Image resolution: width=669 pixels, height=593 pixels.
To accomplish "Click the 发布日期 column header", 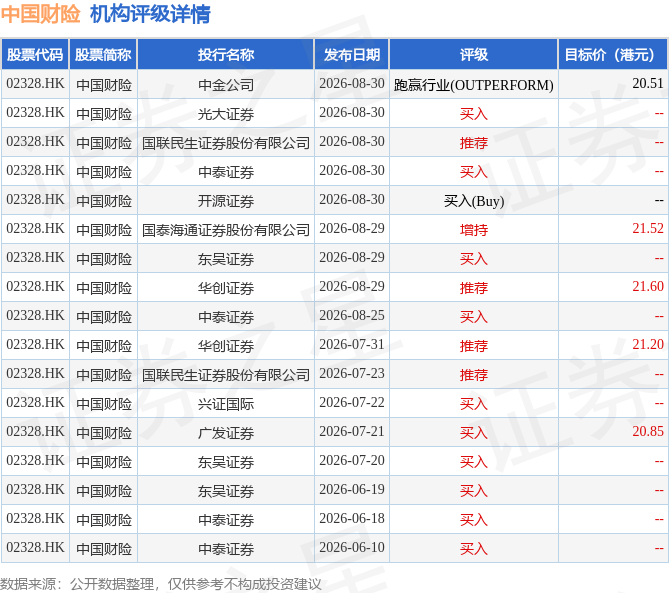I will tap(352, 54).
